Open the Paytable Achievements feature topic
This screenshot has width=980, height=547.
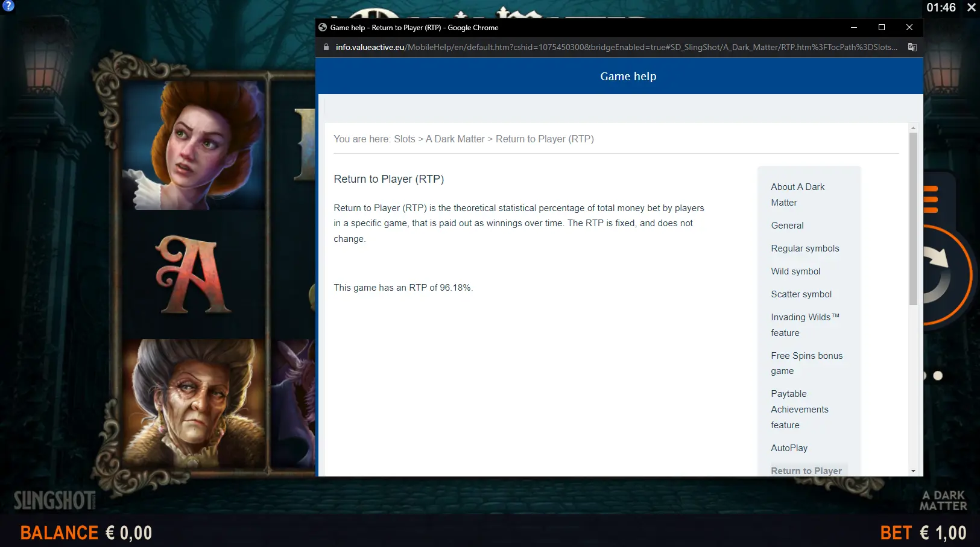click(x=800, y=409)
